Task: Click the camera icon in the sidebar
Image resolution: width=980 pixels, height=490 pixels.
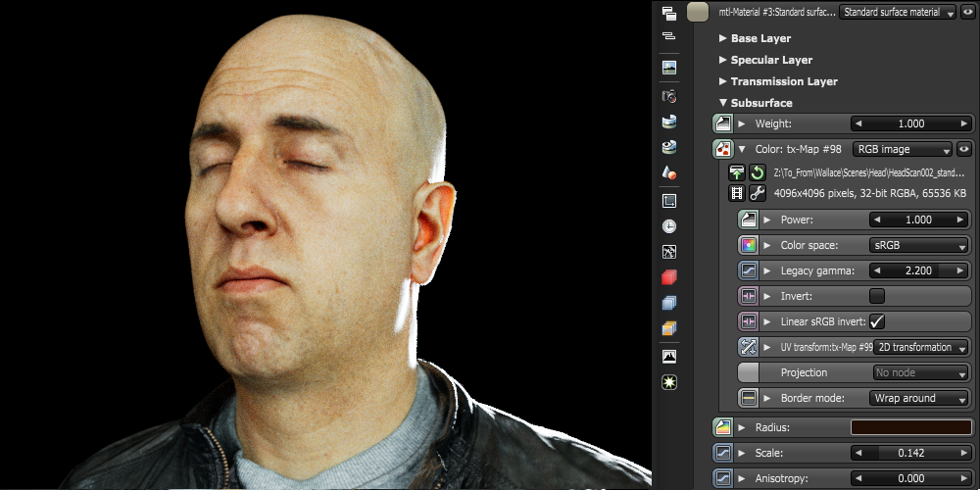Action: tap(669, 96)
